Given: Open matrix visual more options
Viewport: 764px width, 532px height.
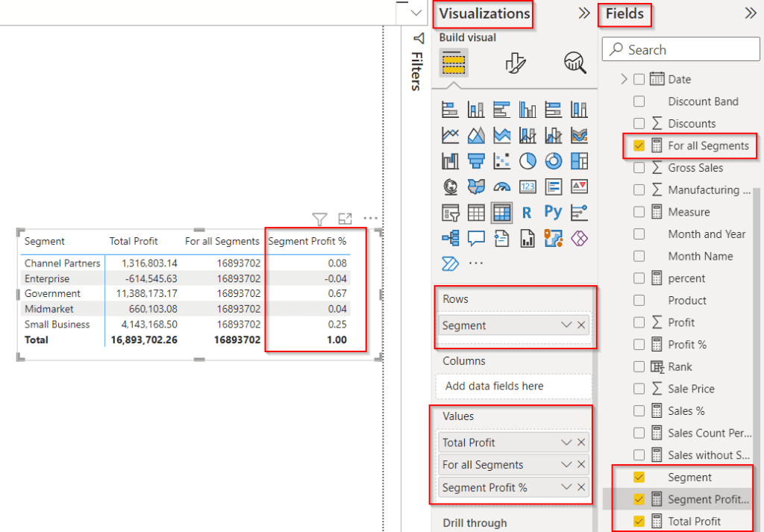Looking at the screenshot, I should (x=370, y=219).
